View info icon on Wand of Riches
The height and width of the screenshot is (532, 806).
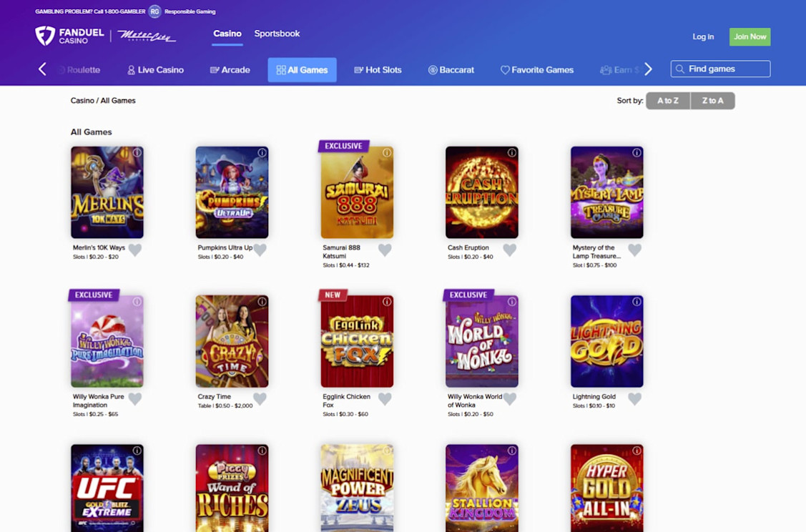point(262,450)
